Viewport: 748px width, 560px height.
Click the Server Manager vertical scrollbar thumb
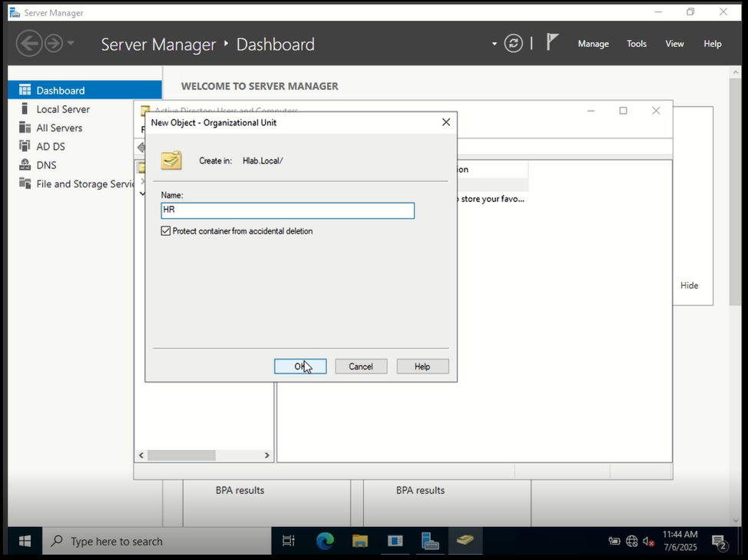tap(735, 192)
